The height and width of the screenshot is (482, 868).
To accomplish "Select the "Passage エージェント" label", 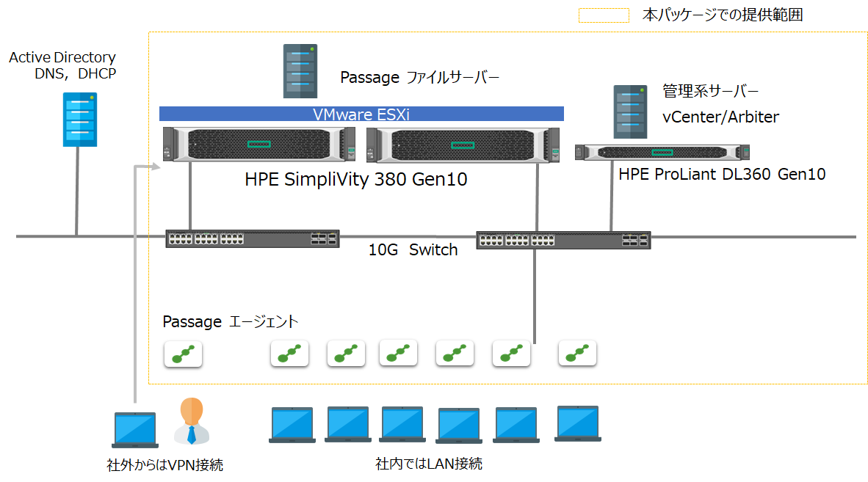I will (231, 322).
